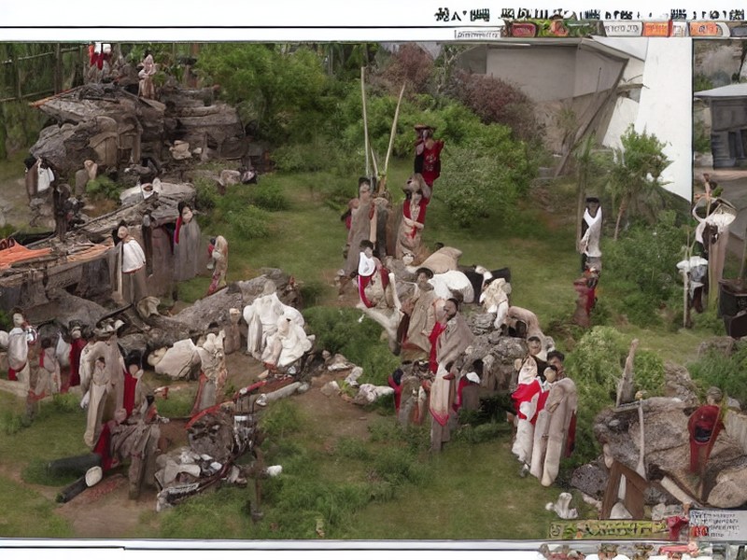Click the first orange button in top bar
The height and width of the screenshot is (560, 747).
[655, 29]
